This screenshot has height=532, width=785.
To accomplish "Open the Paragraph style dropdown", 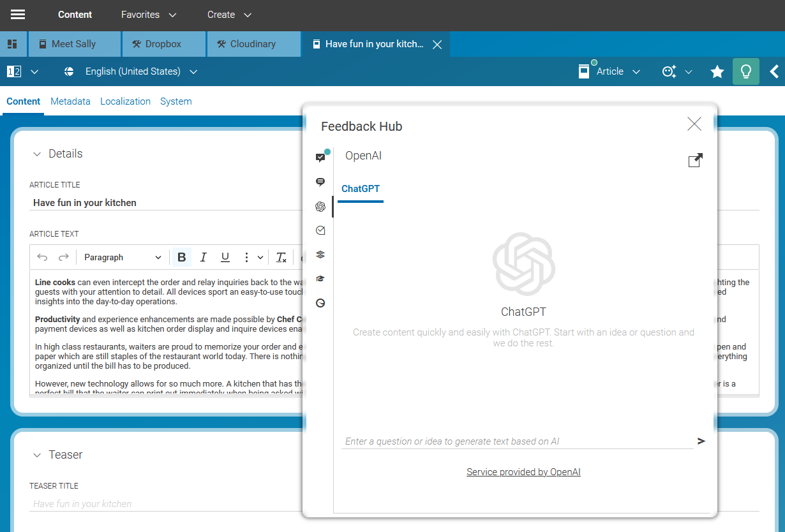I will (x=123, y=257).
